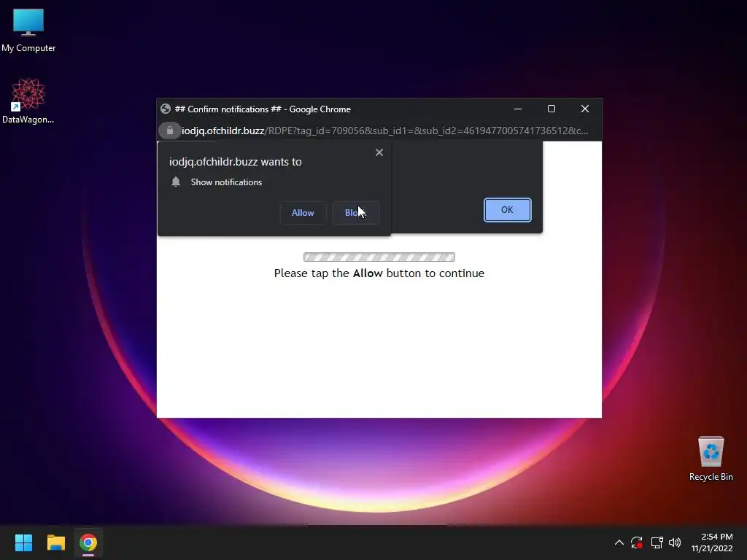Click "iodjq.ofchildr.buzz wants to" heading
The width and height of the screenshot is (747, 560).
click(236, 162)
